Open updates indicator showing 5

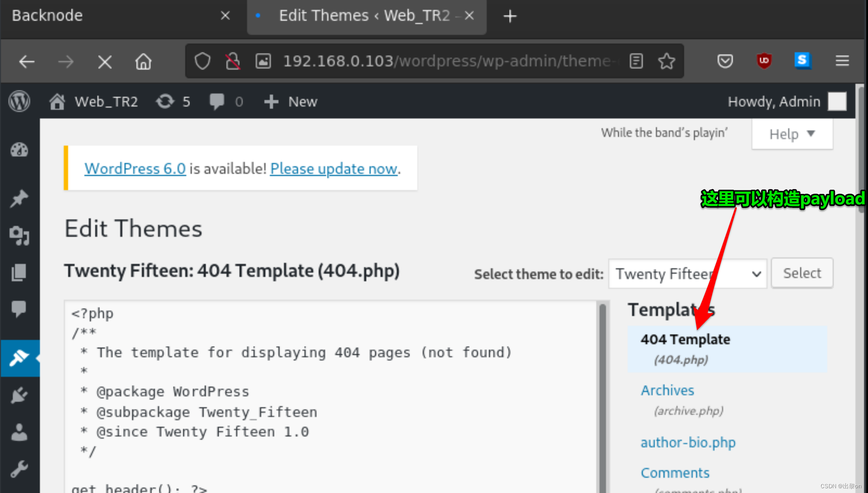(173, 102)
